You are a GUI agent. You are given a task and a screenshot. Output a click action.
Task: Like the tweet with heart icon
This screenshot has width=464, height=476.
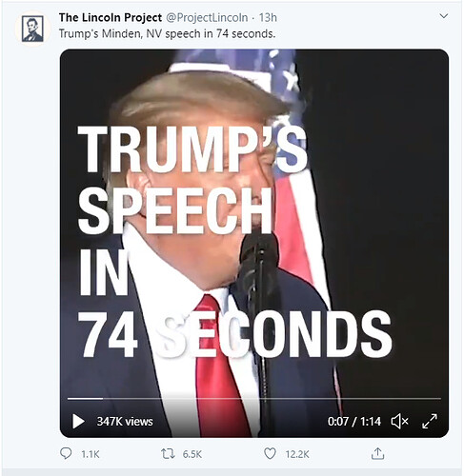270,454
